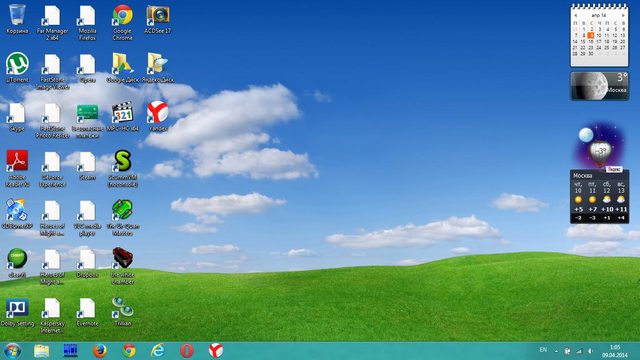
Task: Show hidden tray icons arrow
Action: (556, 351)
